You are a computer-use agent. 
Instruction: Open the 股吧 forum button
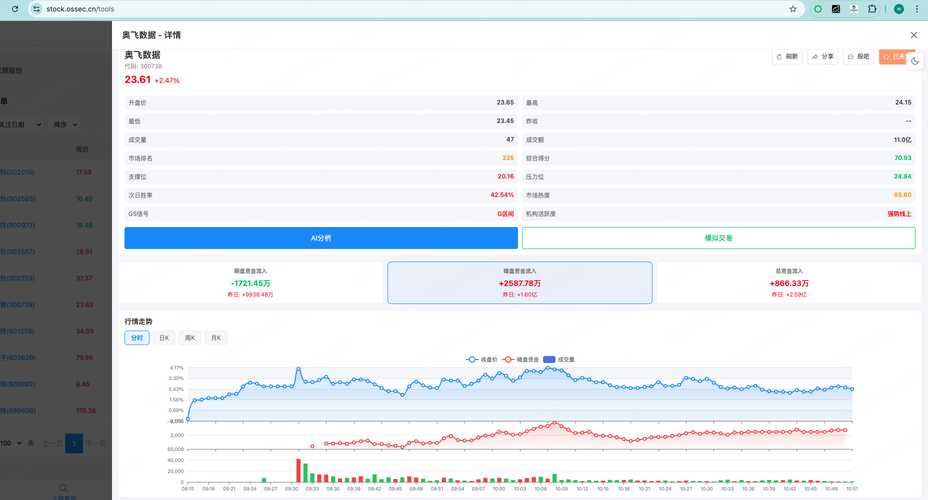coord(858,57)
